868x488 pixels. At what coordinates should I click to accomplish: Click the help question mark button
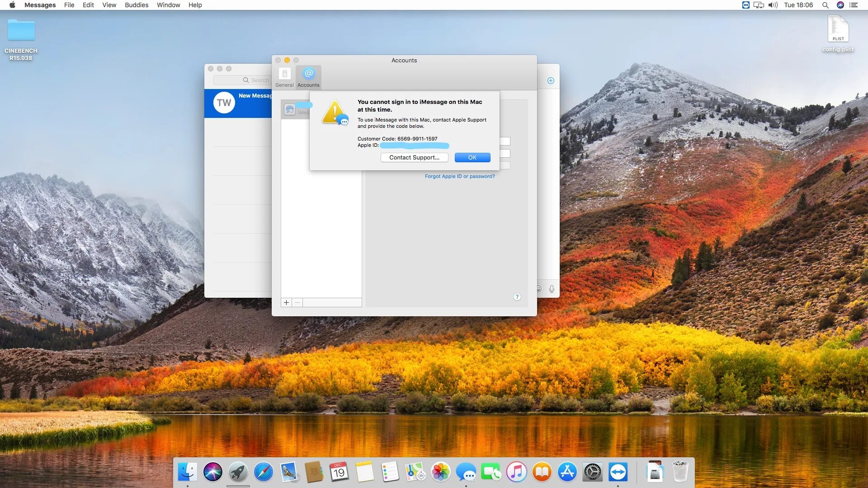517,297
